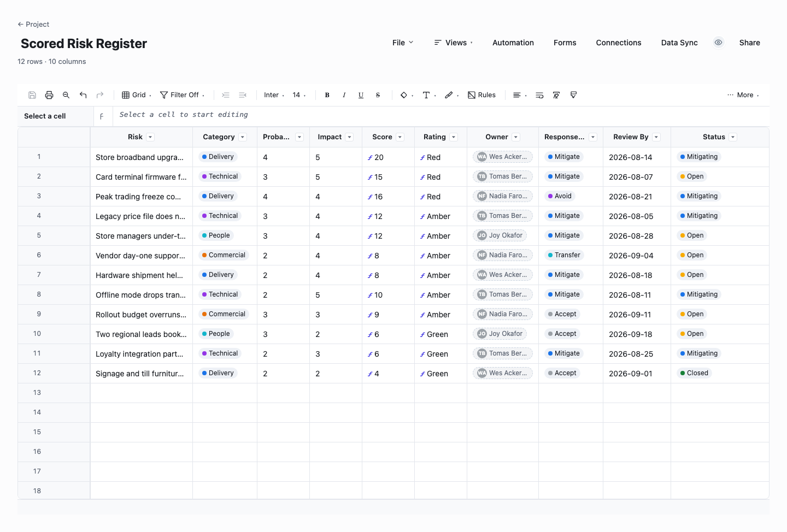Viewport: 787px width, 532px height.
Task: Open the Filter Off dropdown
Action: pyautogui.click(x=183, y=95)
